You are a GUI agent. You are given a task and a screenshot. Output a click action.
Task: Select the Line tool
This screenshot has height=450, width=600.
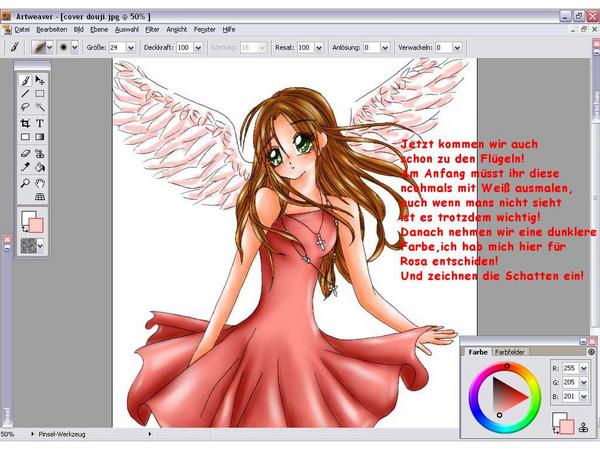point(25,94)
